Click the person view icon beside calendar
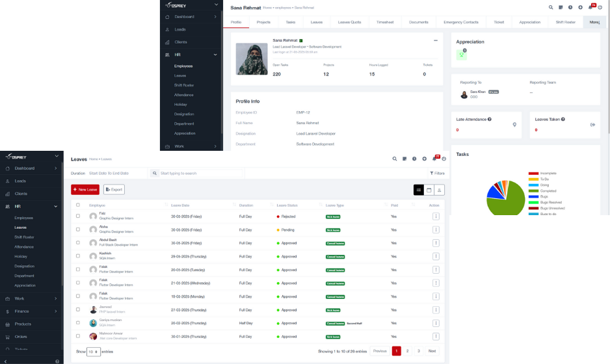The width and height of the screenshot is (610, 364). click(439, 190)
